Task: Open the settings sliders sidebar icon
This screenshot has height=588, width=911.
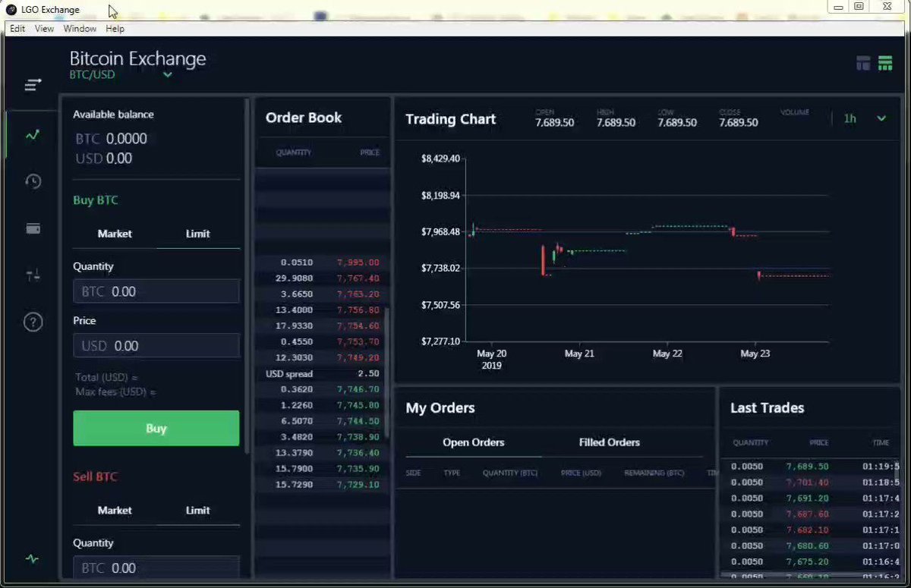Action: (33, 275)
